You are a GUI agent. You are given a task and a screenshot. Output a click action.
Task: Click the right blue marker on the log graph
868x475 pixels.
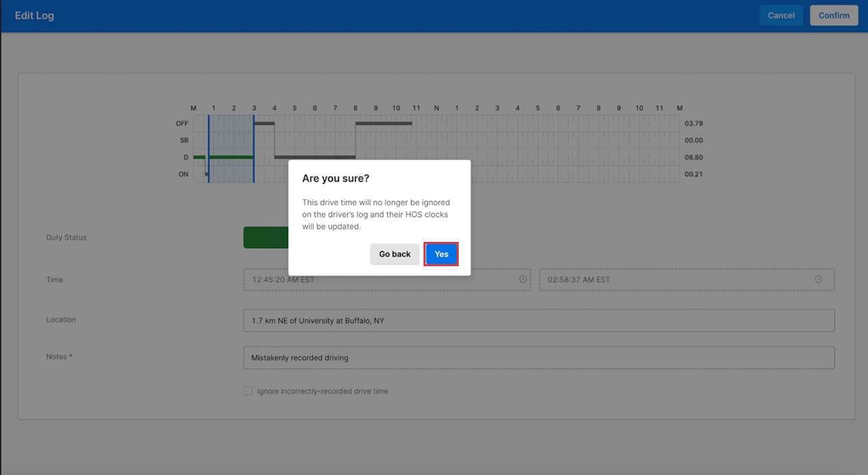tap(254, 149)
